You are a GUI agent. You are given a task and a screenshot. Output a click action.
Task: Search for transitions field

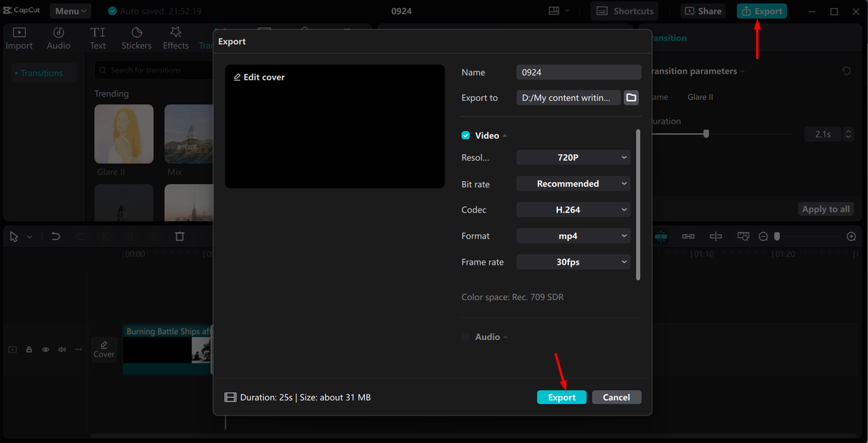click(153, 70)
